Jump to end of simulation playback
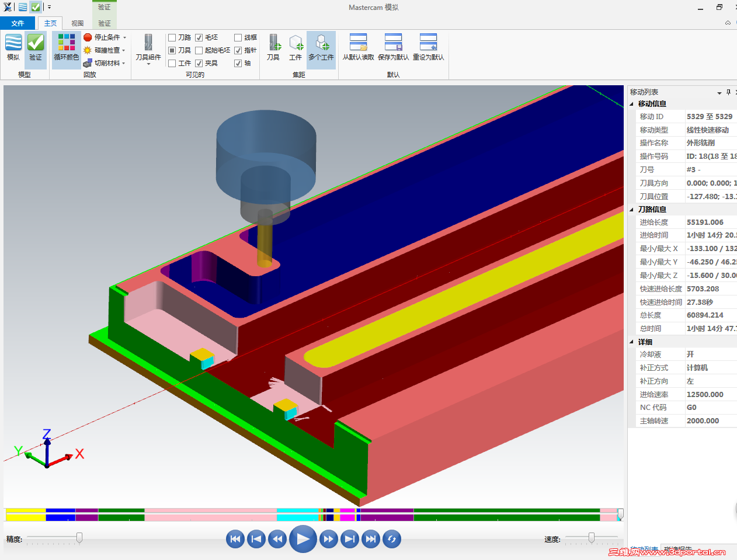The image size is (737, 560). coord(371,539)
